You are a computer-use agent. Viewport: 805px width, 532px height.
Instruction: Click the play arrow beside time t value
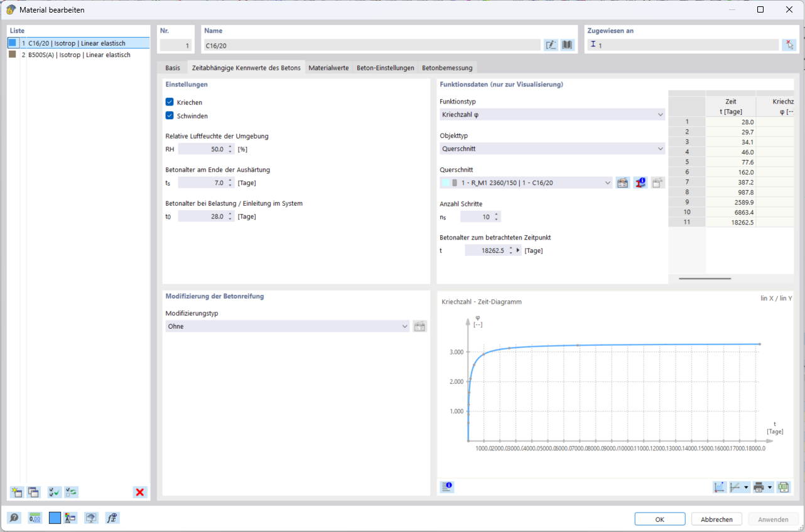pos(519,250)
